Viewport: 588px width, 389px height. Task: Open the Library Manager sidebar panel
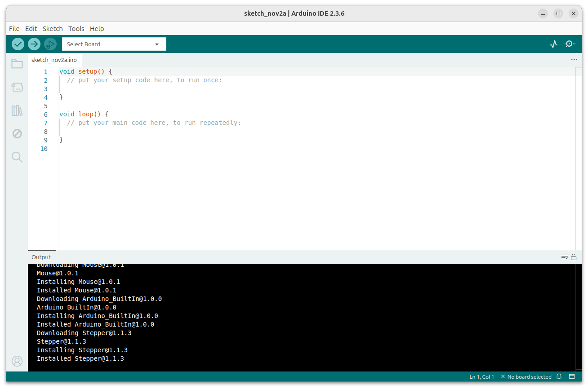[17, 111]
